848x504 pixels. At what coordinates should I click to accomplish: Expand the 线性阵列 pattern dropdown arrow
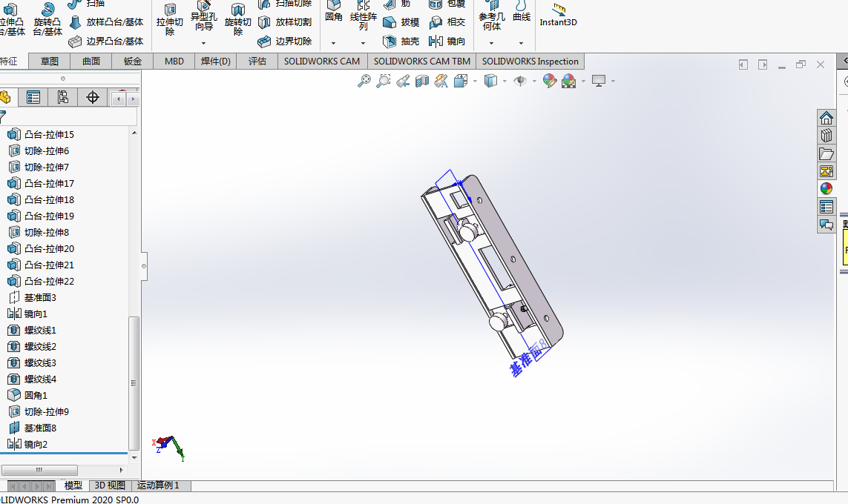363,43
